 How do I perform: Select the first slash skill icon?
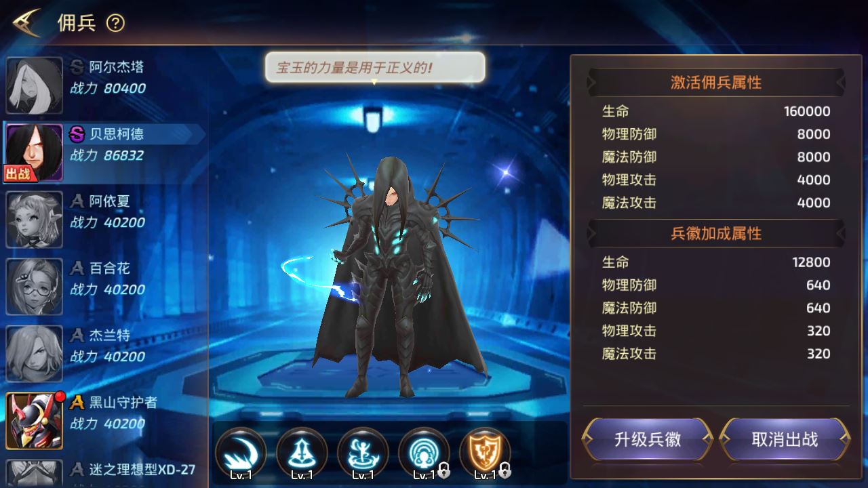click(241, 453)
